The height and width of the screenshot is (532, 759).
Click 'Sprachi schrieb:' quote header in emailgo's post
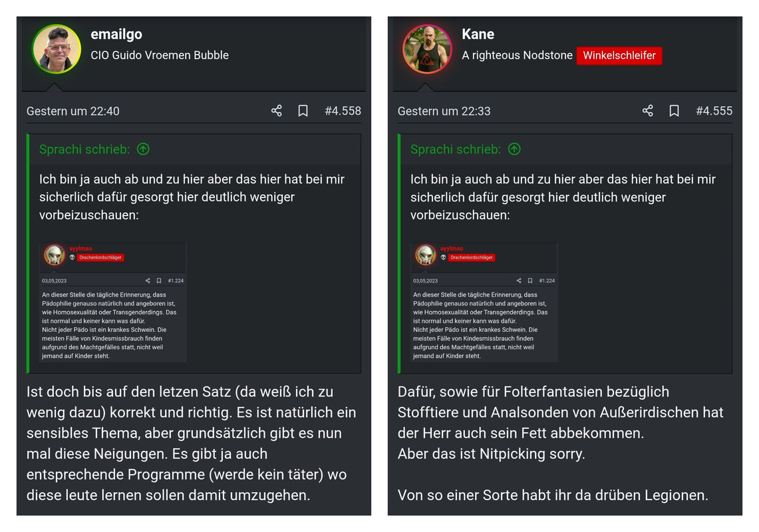84,149
